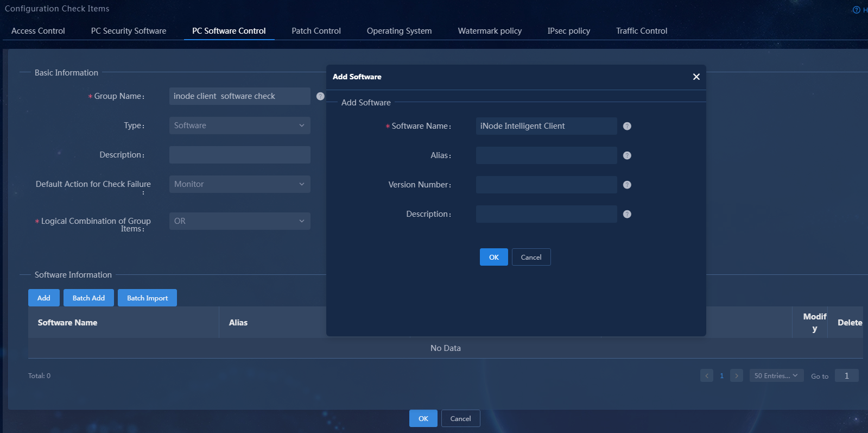Go to previous page arrow in pagination
The width and height of the screenshot is (868, 433).
707,375
